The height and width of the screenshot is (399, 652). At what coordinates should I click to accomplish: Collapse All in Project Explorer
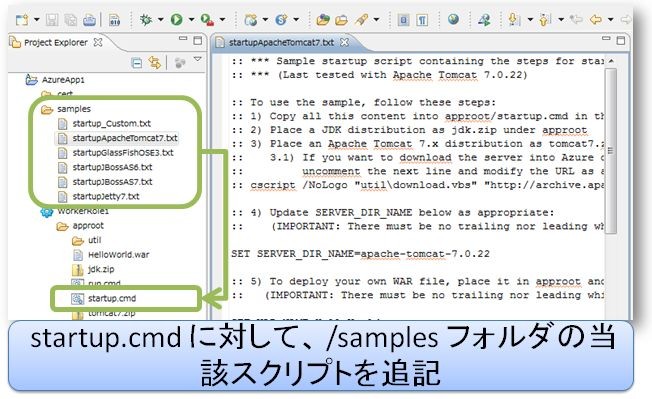pyautogui.click(x=136, y=63)
